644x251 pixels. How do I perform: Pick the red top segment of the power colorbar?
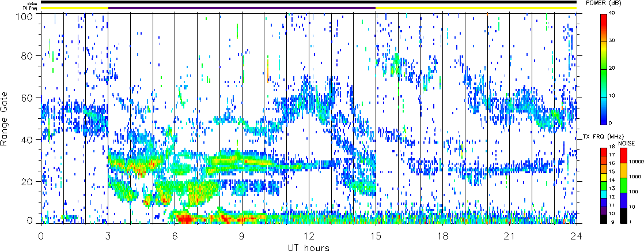tap(604, 25)
